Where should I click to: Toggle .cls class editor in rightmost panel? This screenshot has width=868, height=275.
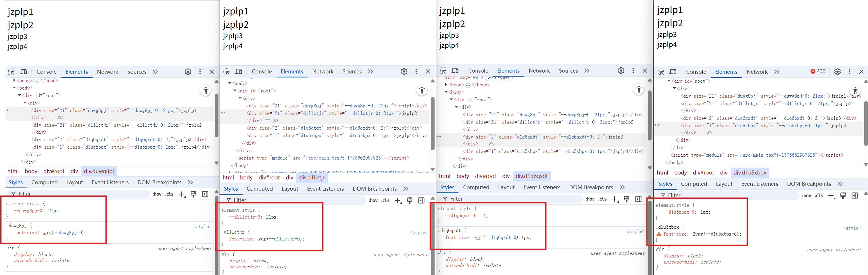click(x=819, y=195)
